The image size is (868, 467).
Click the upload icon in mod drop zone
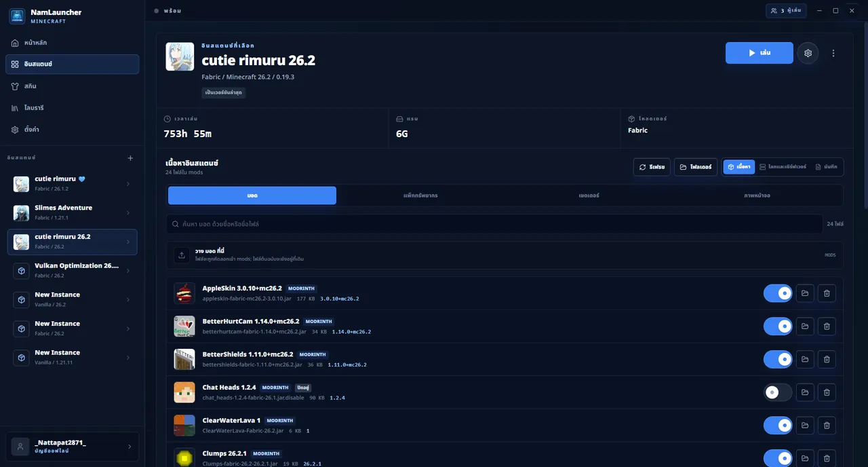click(x=181, y=255)
